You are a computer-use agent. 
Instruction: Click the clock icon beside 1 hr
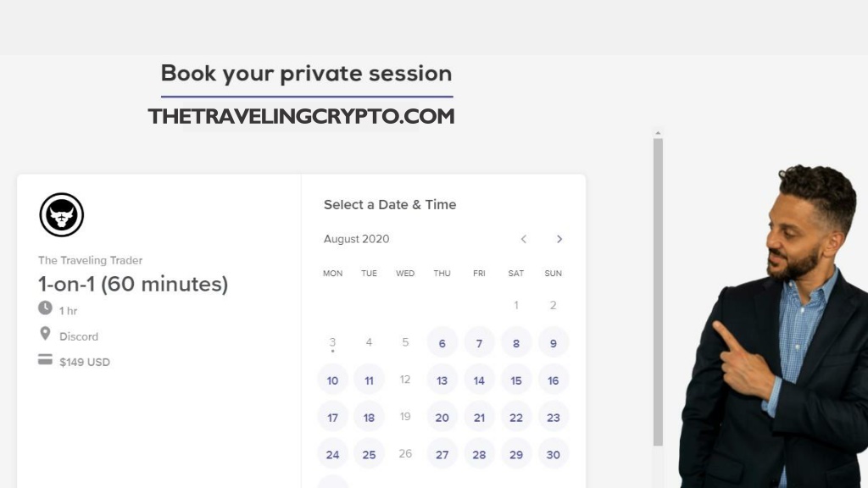point(46,308)
